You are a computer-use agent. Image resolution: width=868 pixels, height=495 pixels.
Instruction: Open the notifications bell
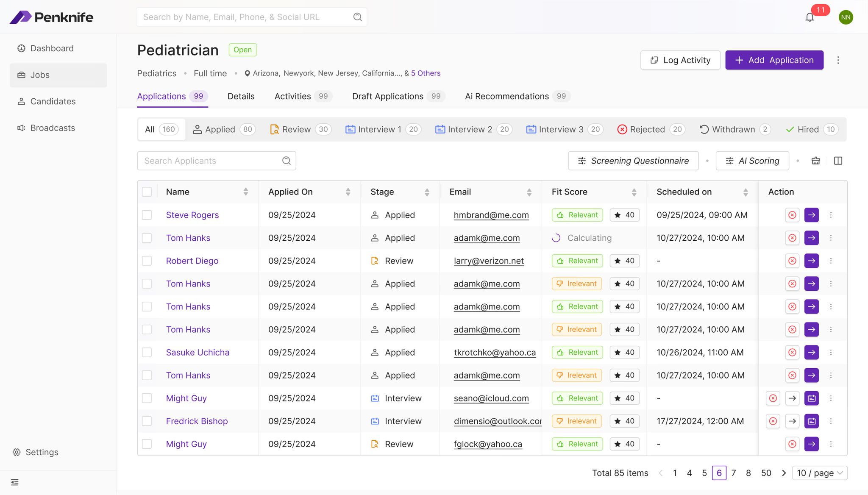tap(810, 17)
